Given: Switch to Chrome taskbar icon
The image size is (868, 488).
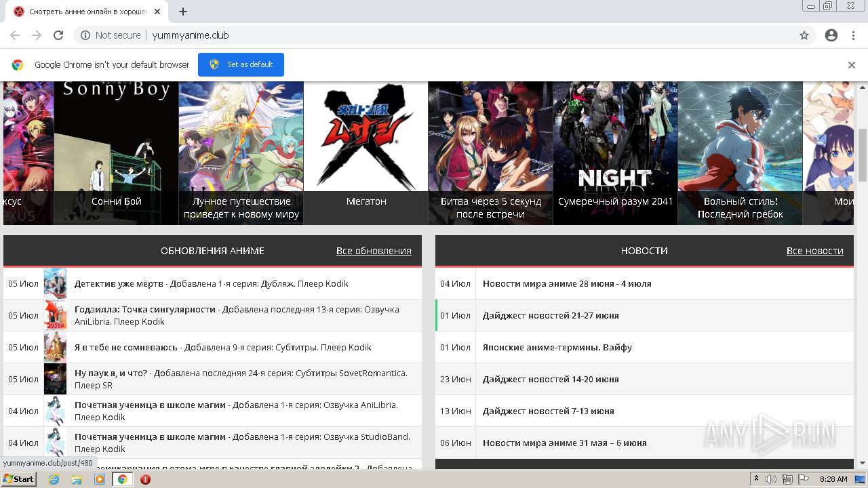Looking at the screenshot, I should coord(122,479).
